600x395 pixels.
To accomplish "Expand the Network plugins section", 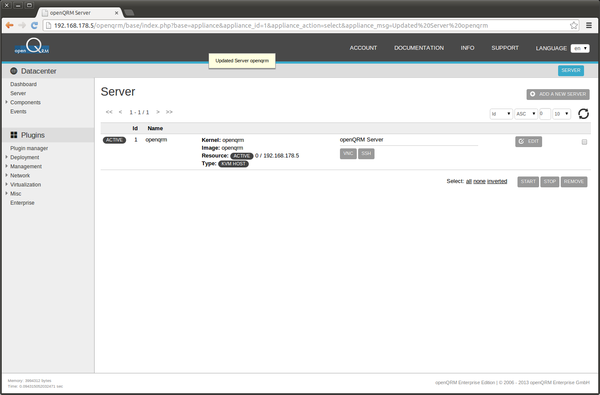I will pos(7,175).
